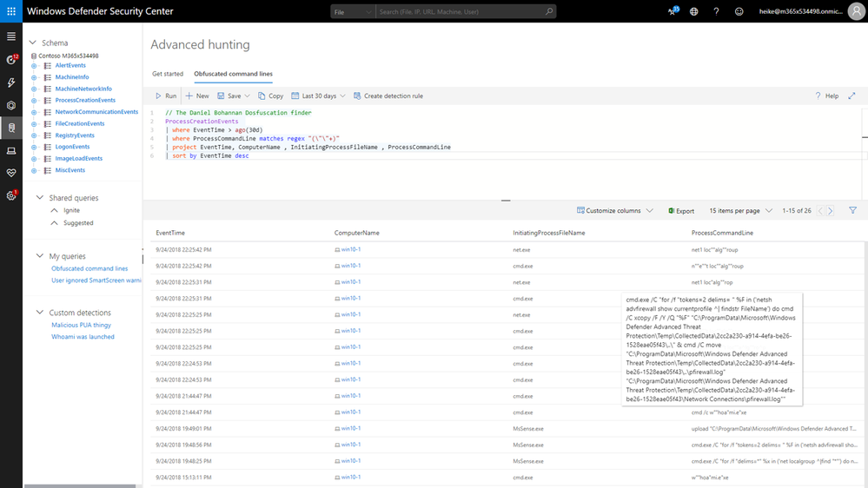
Task: Open the globe language icon
Action: coord(693,11)
